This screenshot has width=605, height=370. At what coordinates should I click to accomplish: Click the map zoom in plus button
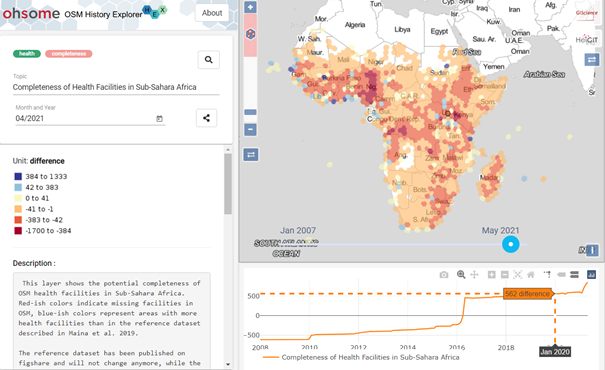tap(250, 7)
